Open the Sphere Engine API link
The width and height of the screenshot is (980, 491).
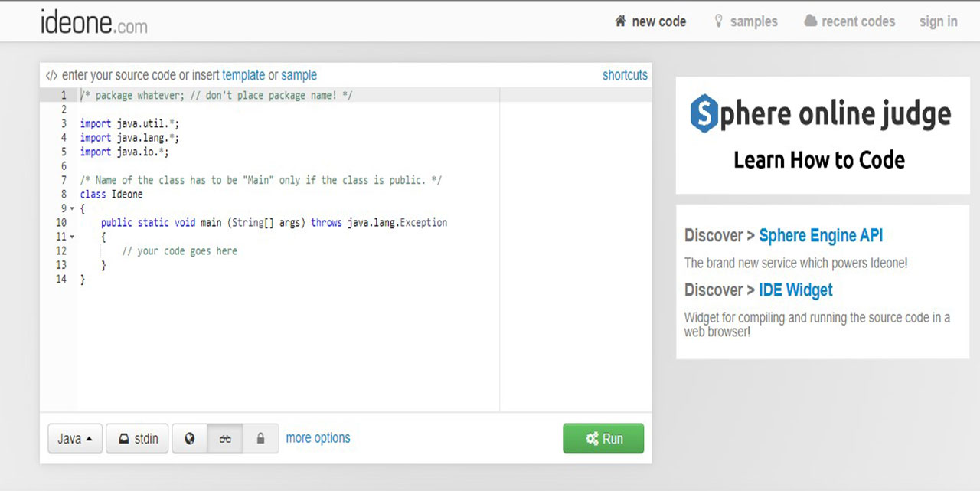click(x=821, y=235)
